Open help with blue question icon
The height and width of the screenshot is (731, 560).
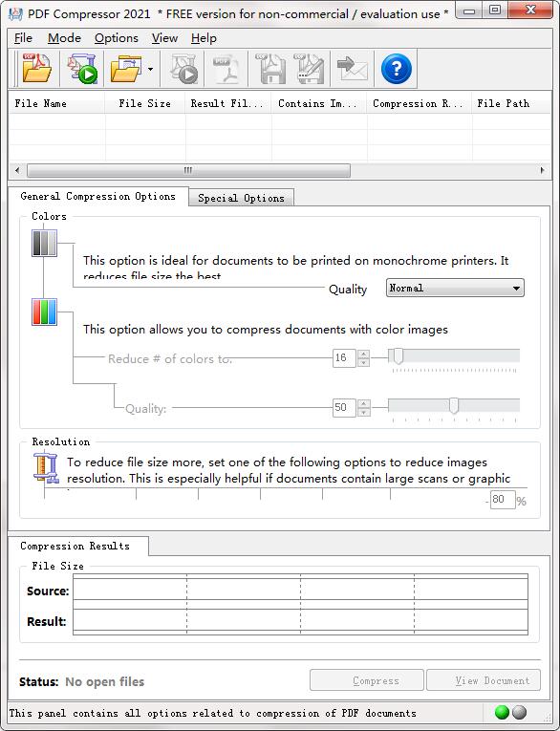(x=397, y=69)
